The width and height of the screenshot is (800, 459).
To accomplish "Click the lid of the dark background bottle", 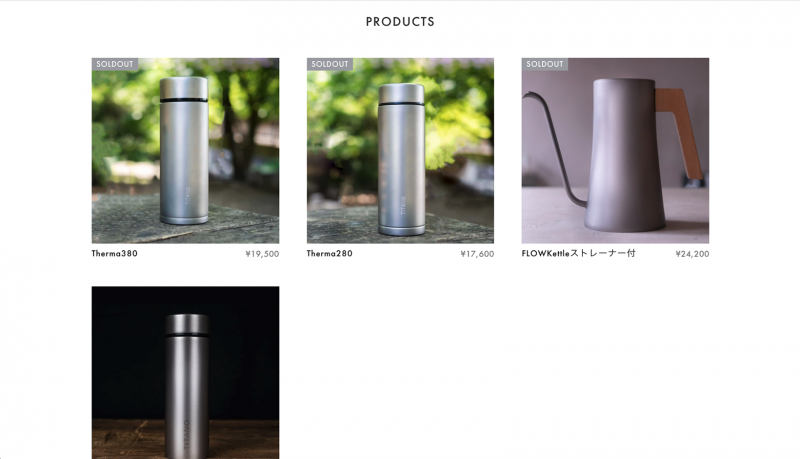I will click(x=187, y=324).
